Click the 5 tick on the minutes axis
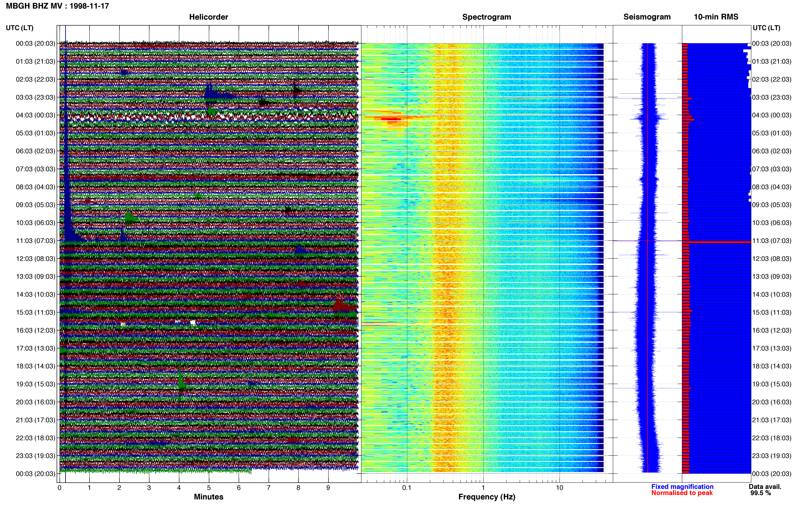Image resolution: width=812 pixels, height=508 pixels. tap(209, 487)
